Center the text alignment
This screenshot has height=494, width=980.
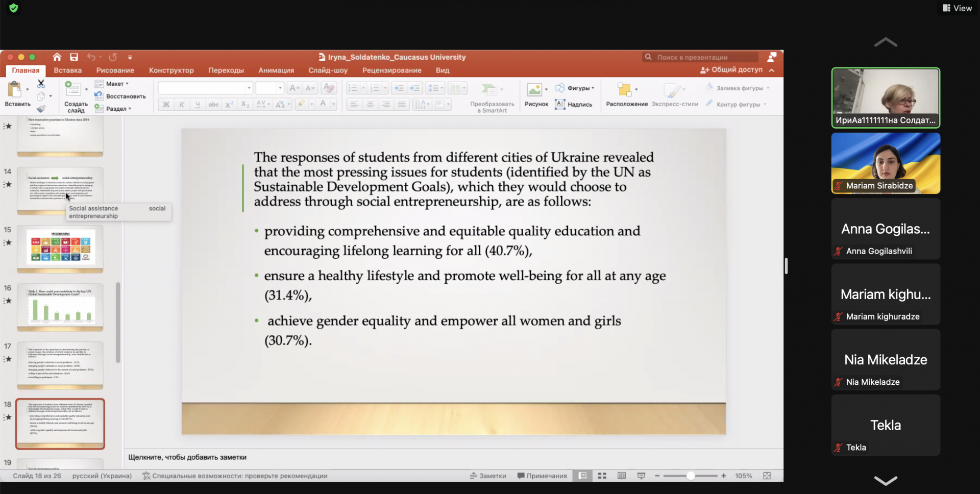[370, 105]
